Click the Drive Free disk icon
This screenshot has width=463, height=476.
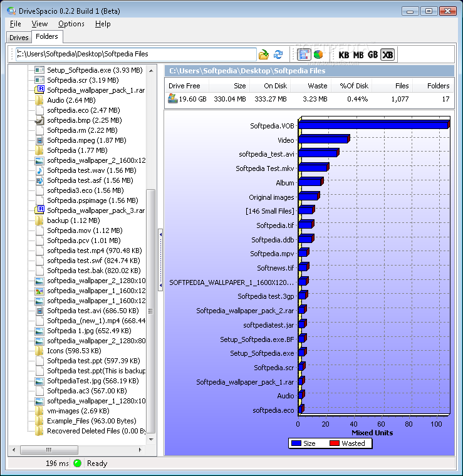click(173, 98)
